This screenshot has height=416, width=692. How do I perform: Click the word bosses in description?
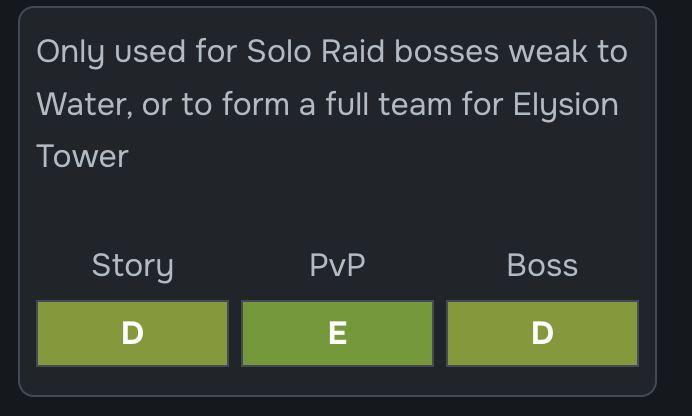tap(446, 52)
